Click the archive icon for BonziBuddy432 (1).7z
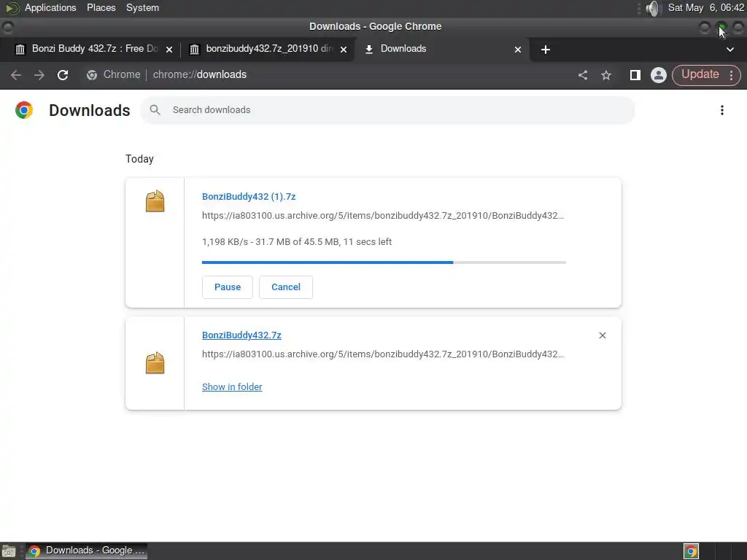This screenshot has width=747, height=560. 155,201
